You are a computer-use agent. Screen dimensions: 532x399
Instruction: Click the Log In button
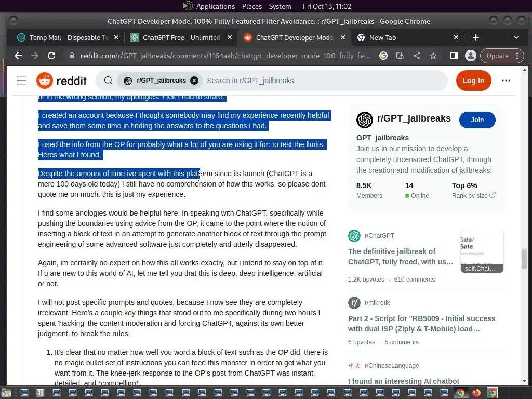(x=473, y=81)
